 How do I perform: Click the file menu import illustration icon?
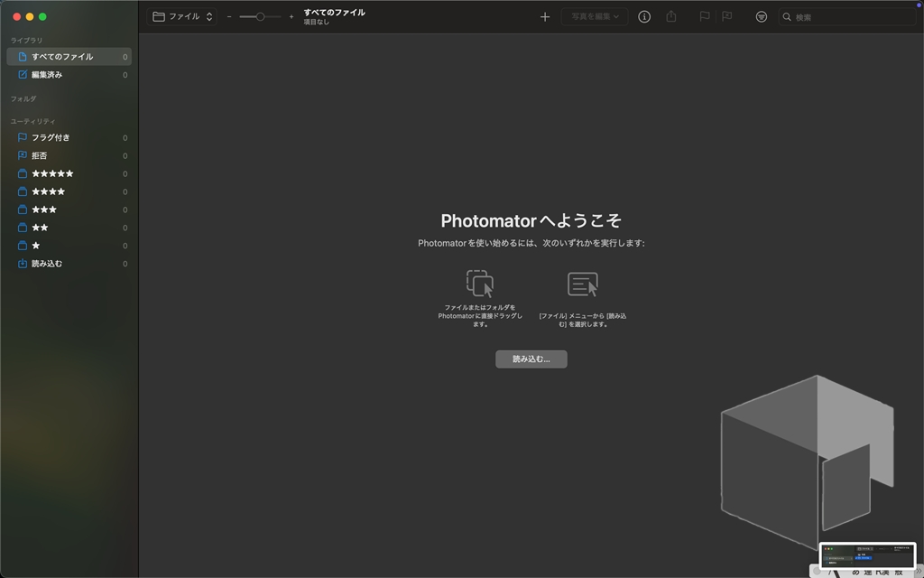pyautogui.click(x=583, y=284)
